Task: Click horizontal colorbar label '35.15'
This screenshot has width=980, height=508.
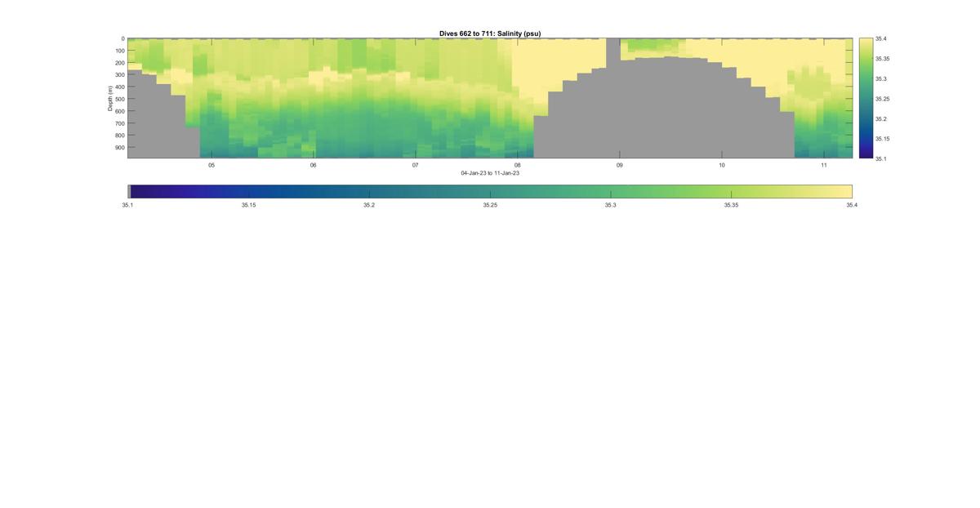Action: [x=248, y=205]
